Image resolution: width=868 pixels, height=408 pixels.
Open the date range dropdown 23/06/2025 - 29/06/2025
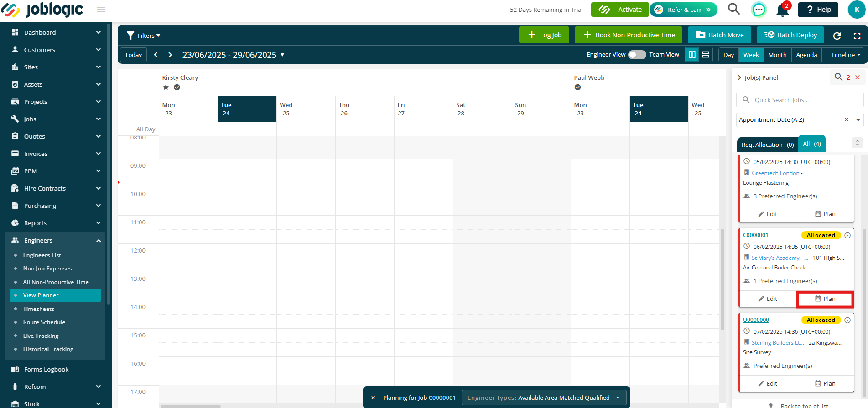click(233, 55)
